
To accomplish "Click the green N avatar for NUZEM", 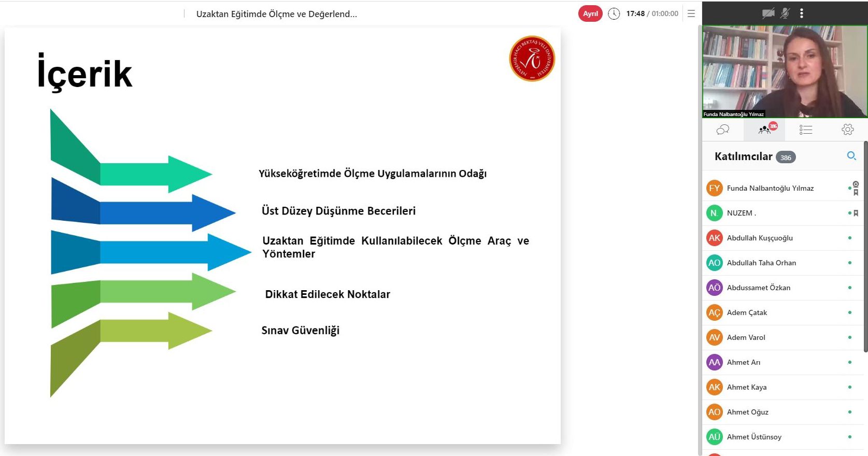I will point(715,213).
